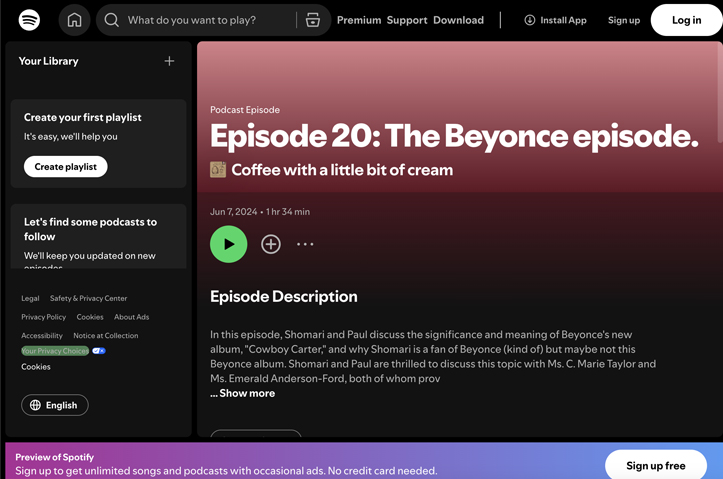This screenshot has width=723, height=479.
Task: Click Create playlist button
Action: (x=65, y=166)
